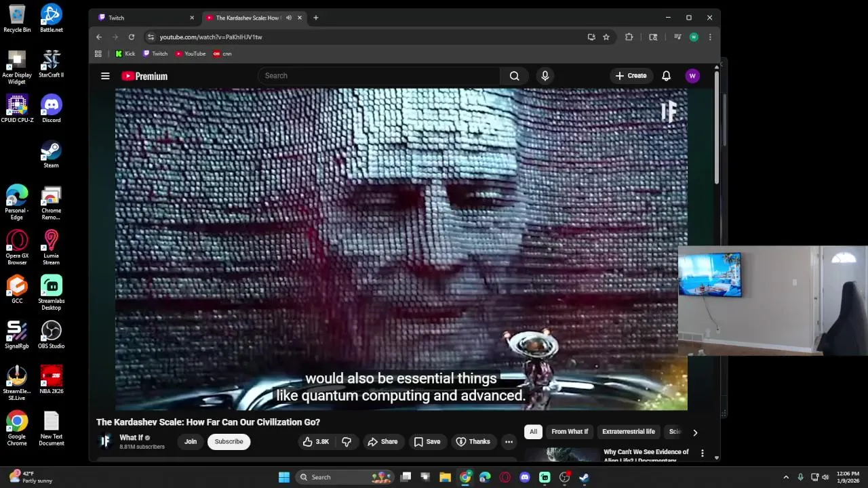The height and width of the screenshot is (488, 868).
Task: Open Discord desktop shortcut
Action: [x=52, y=108]
